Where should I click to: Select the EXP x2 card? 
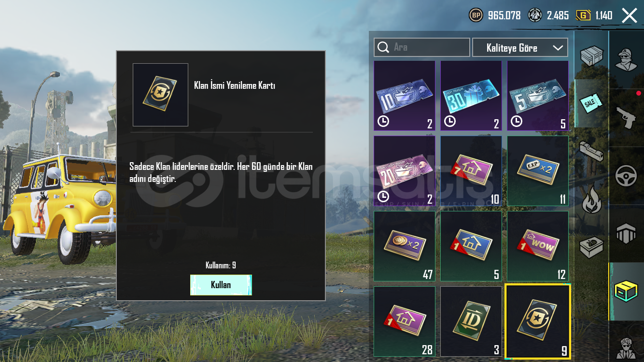point(538,171)
